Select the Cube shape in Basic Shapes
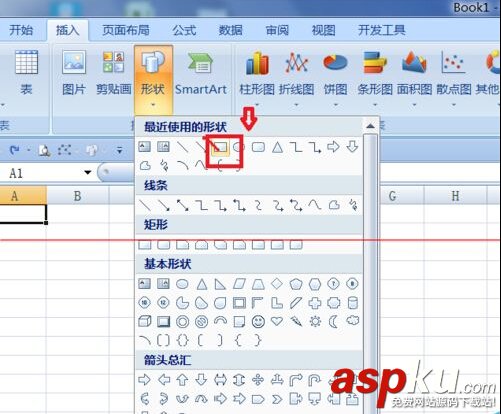The height and width of the screenshot is (414, 501). pyautogui.click(x=144, y=322)
